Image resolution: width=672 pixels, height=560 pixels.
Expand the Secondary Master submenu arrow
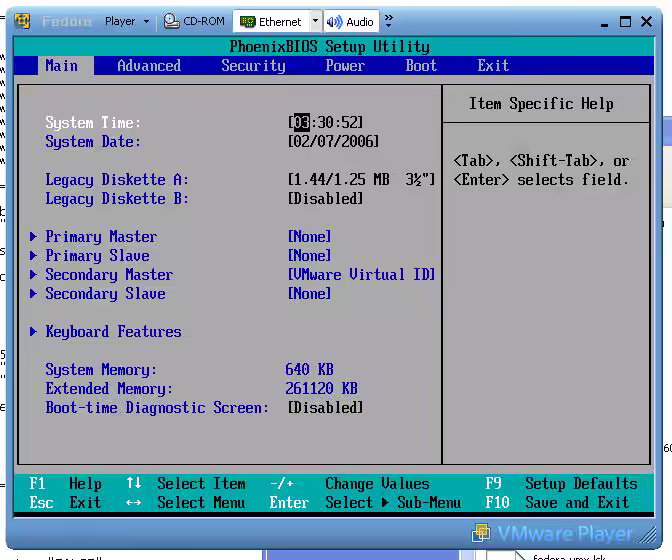(x=33, y=274)
